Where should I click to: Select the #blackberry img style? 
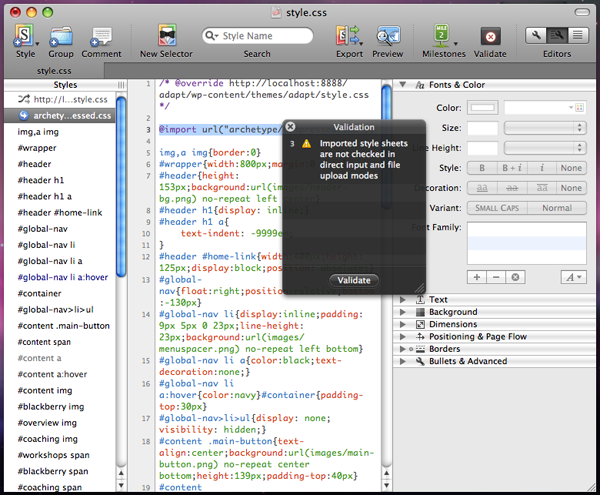click(51, 407)
